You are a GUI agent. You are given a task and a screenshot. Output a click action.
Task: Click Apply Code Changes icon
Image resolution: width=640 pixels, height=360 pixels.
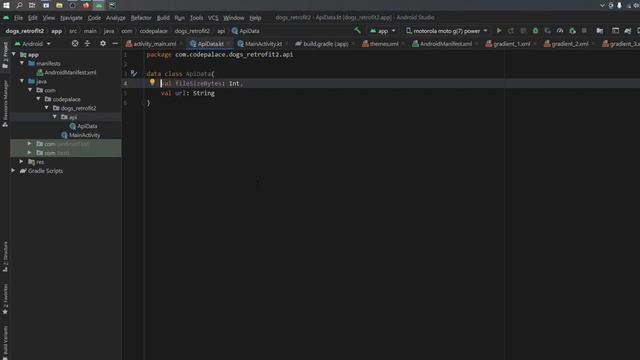pyautogui.click(x=523, y=31)
